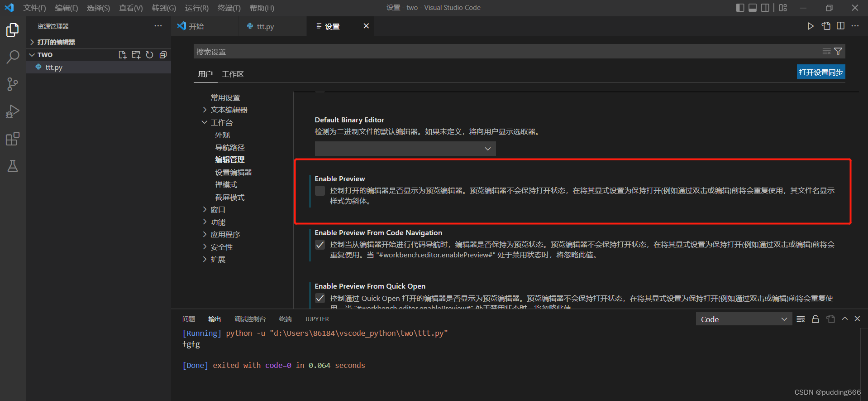Viewport: 868px width, 401px height.
Task: Open the Code output channel dropdown
Action: (744, 319)
